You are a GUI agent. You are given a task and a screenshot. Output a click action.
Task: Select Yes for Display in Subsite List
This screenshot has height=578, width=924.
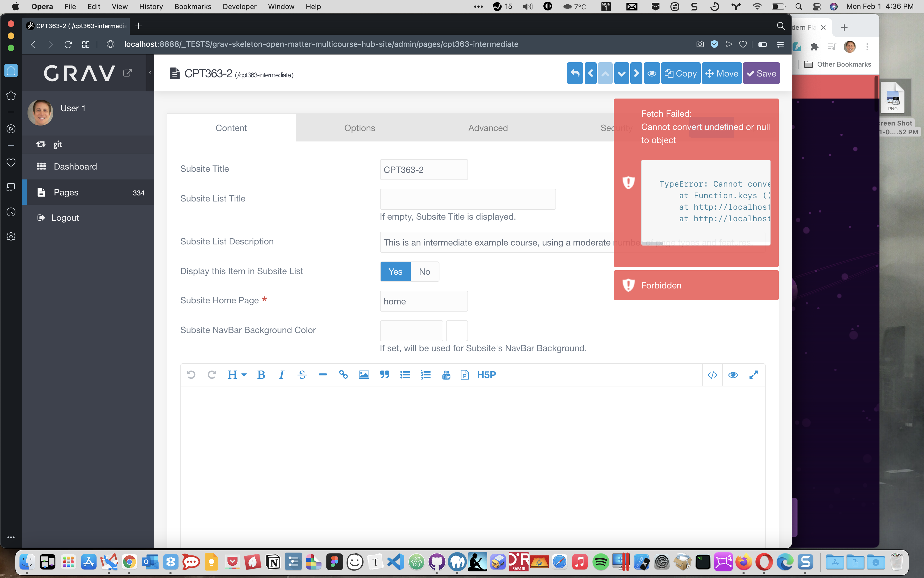395,271
